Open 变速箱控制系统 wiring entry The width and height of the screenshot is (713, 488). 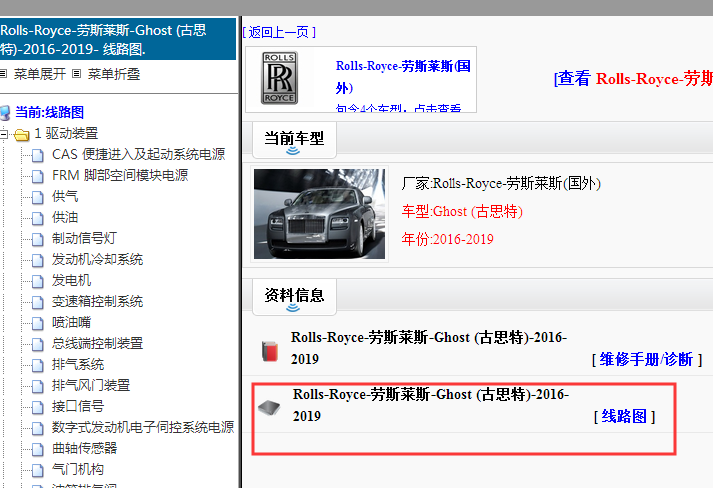tap(98, 302)
